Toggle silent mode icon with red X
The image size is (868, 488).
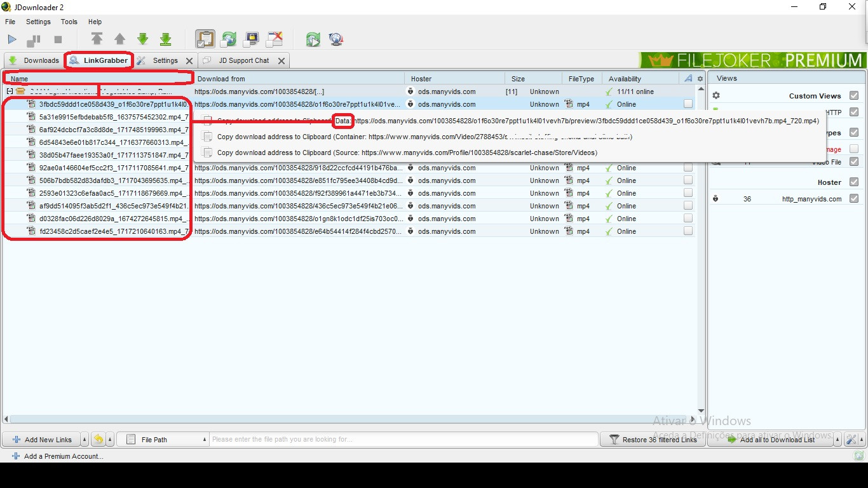pyautogui.click(x=275, y=39)
